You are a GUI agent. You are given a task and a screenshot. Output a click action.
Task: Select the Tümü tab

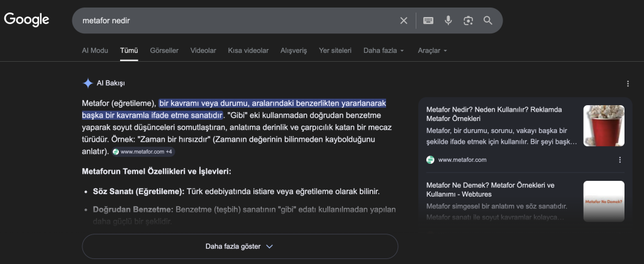tap(129, 50)
